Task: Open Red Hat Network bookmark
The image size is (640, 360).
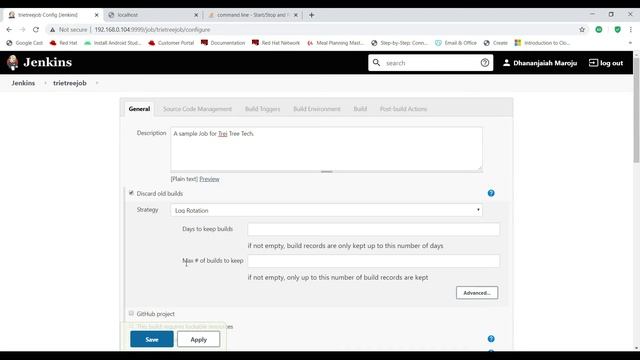Action: click(276, 43)
